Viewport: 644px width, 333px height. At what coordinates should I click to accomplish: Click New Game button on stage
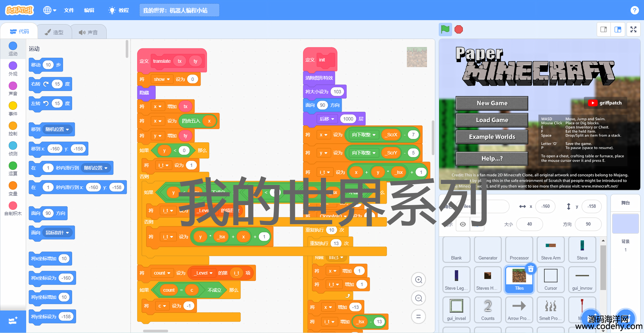[x=492, y=103]
